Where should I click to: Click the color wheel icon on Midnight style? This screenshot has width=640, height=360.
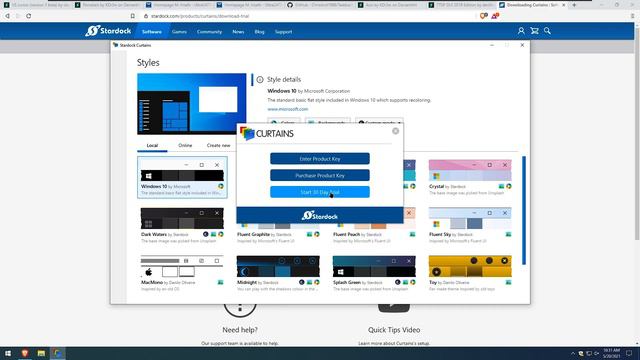(x=317, y=282)
